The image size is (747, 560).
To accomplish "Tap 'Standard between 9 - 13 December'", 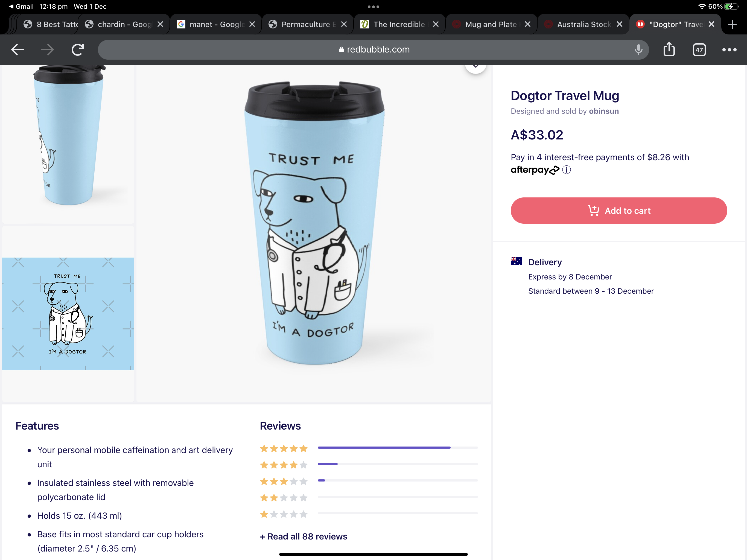I will (x=591, y=291).
